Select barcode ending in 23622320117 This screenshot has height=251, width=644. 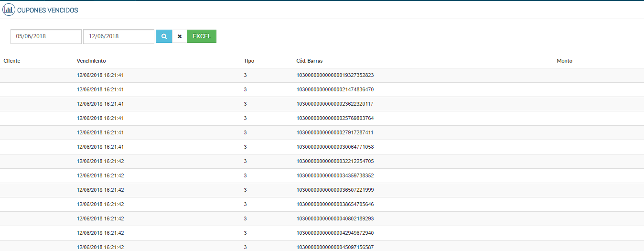[335, 104]
